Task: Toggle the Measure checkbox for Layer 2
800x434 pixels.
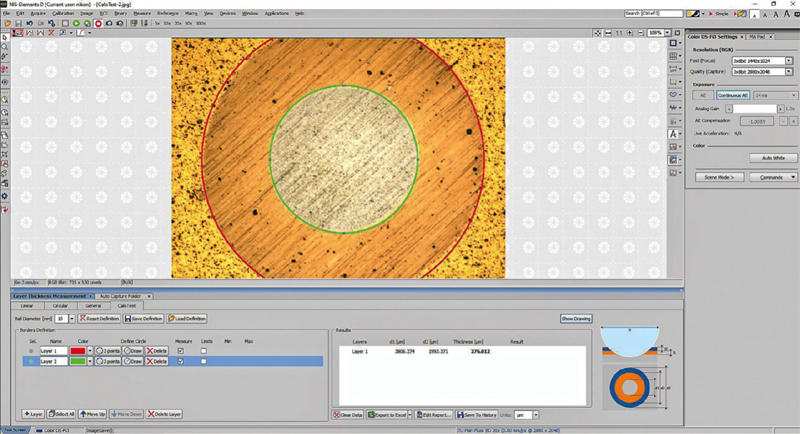Action: [180, 361]
